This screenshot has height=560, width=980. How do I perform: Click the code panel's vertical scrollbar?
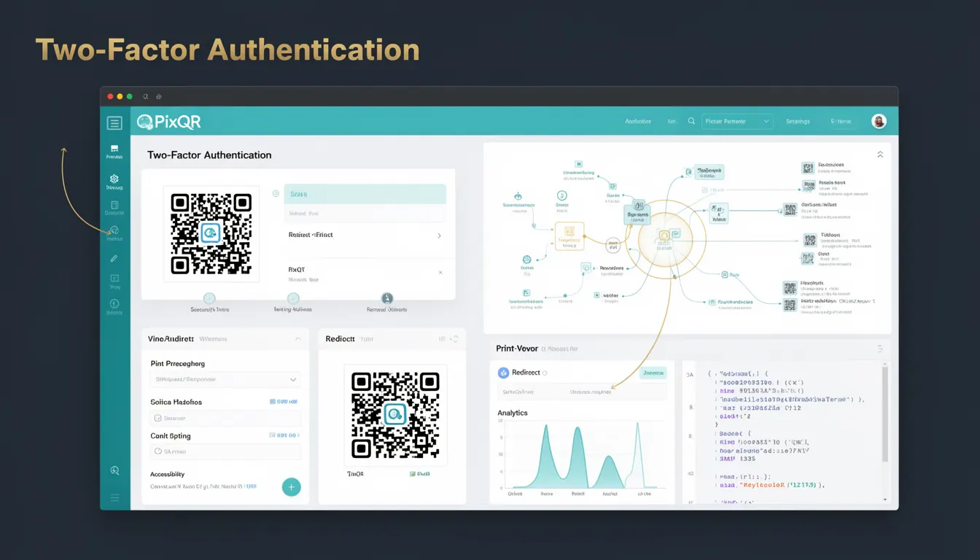point(885,414)
